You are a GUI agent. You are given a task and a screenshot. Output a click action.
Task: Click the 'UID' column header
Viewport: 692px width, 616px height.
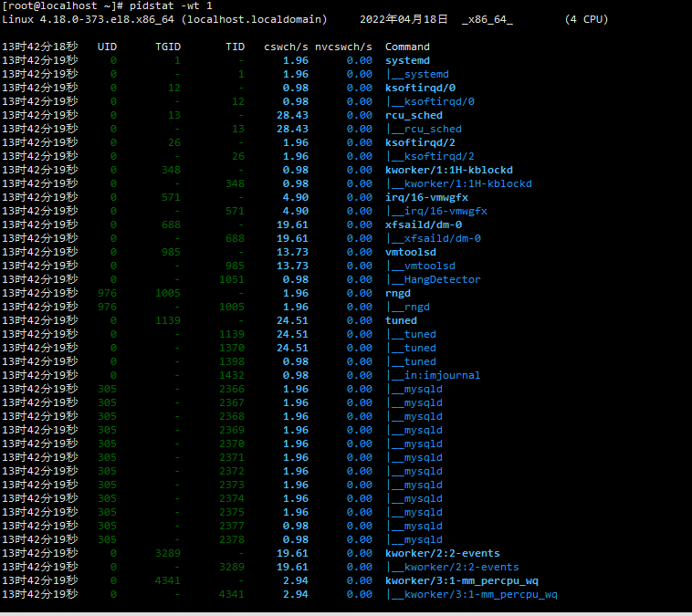point(107,47)
